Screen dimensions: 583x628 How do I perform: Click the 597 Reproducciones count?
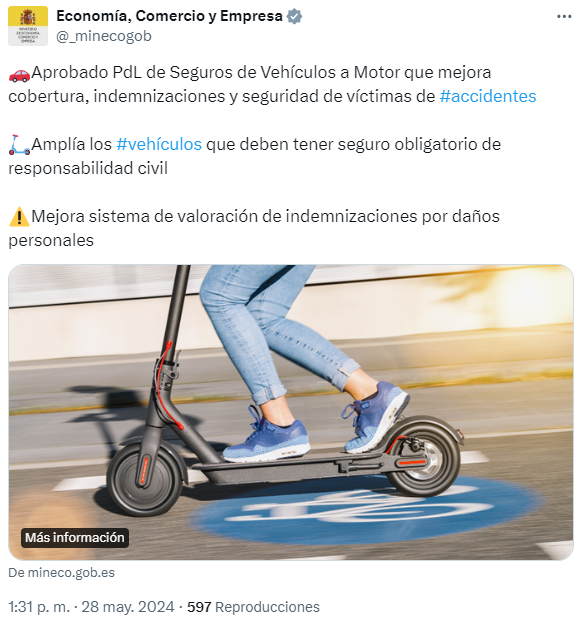tap(253, 607)
